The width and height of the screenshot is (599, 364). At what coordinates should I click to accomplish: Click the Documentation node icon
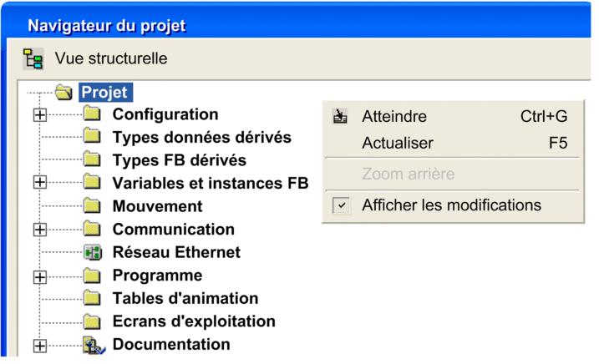[x=94, y=345]
